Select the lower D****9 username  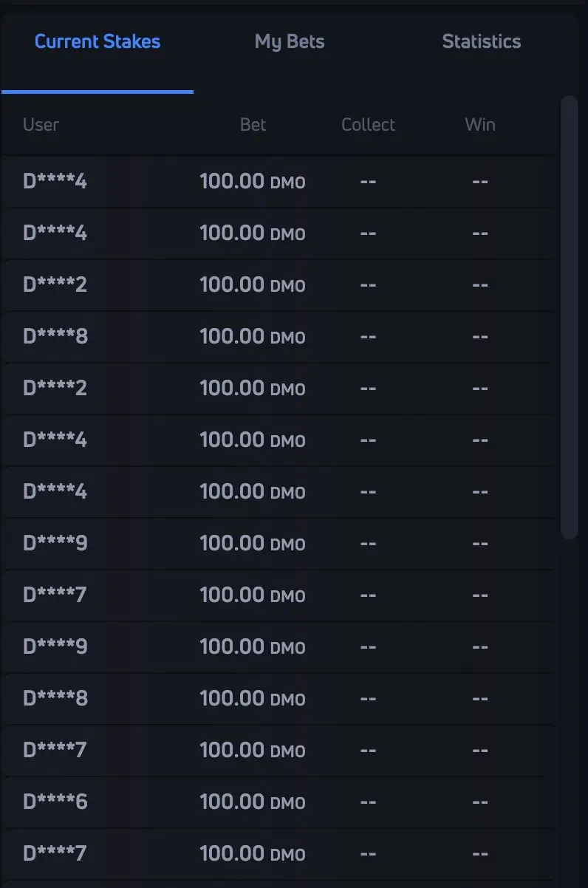coord(55,646)
